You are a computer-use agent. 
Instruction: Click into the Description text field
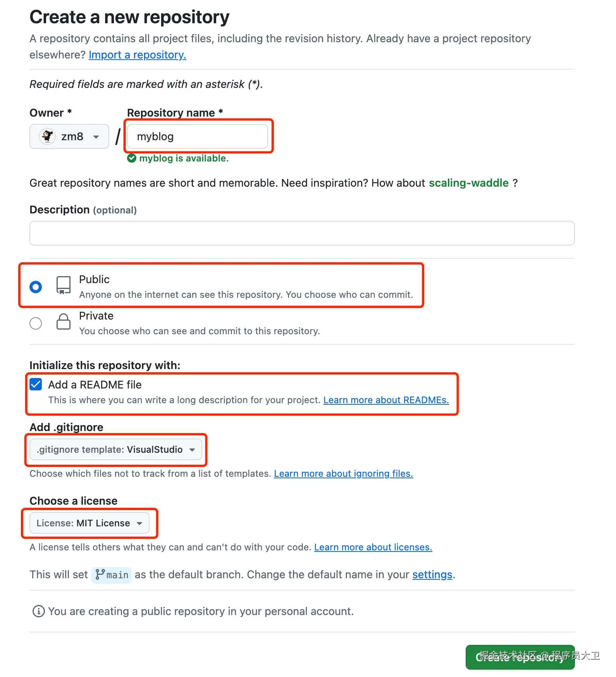click(302, 233)
